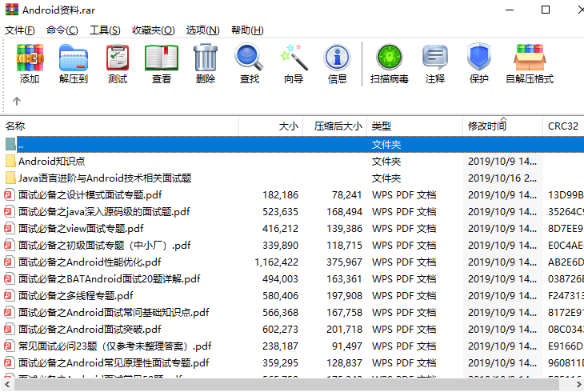Launch the Wizard (向导) wand icon
This screenshot has width=584, height=392.
point(294,58)
